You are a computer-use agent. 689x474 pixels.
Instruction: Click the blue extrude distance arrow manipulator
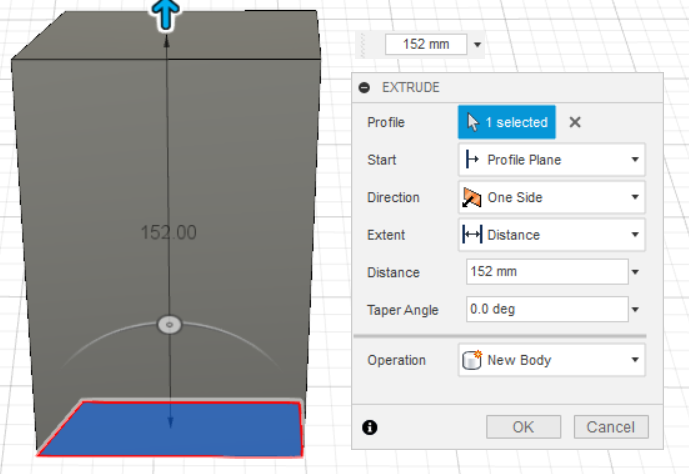pos(165,14)
